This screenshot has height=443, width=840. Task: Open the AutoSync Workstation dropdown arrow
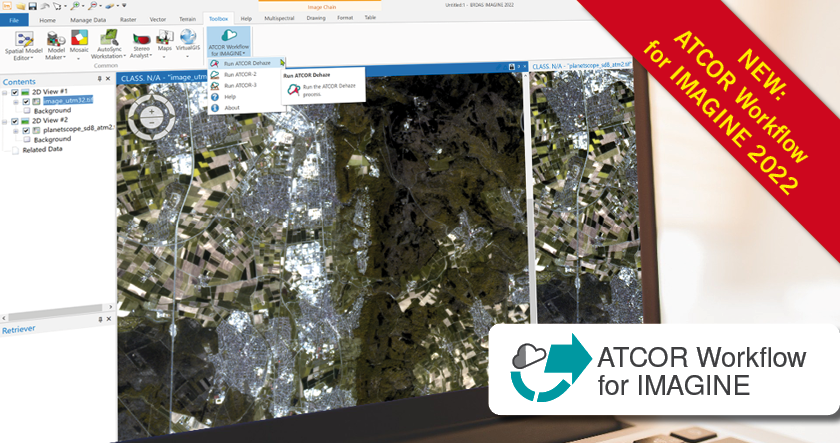coord(125,56)
